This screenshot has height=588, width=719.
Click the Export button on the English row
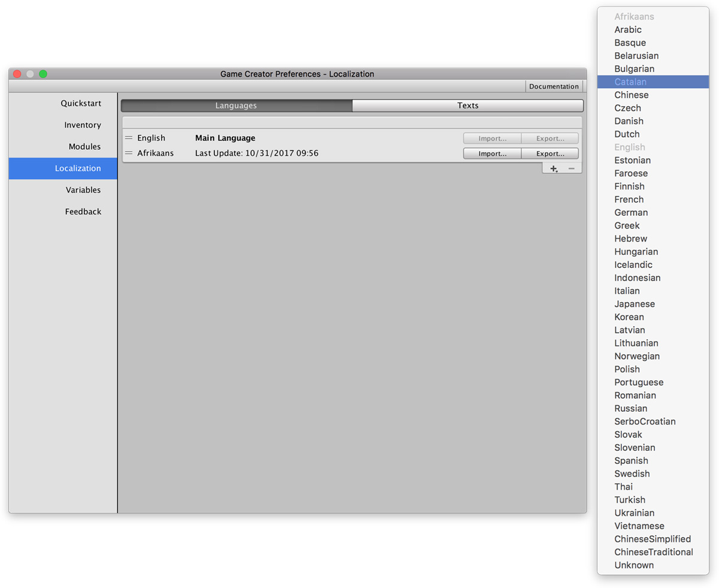pos(550,138)
